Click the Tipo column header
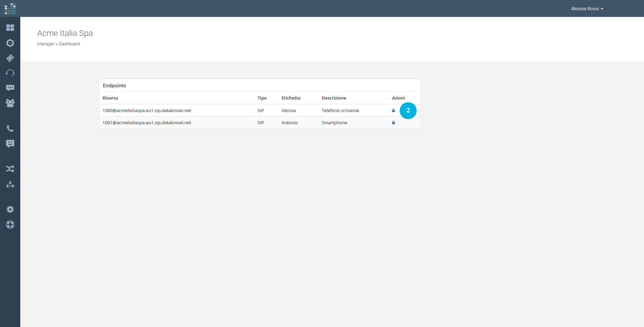Screen dimensions: 644x327 click(262, 98)
